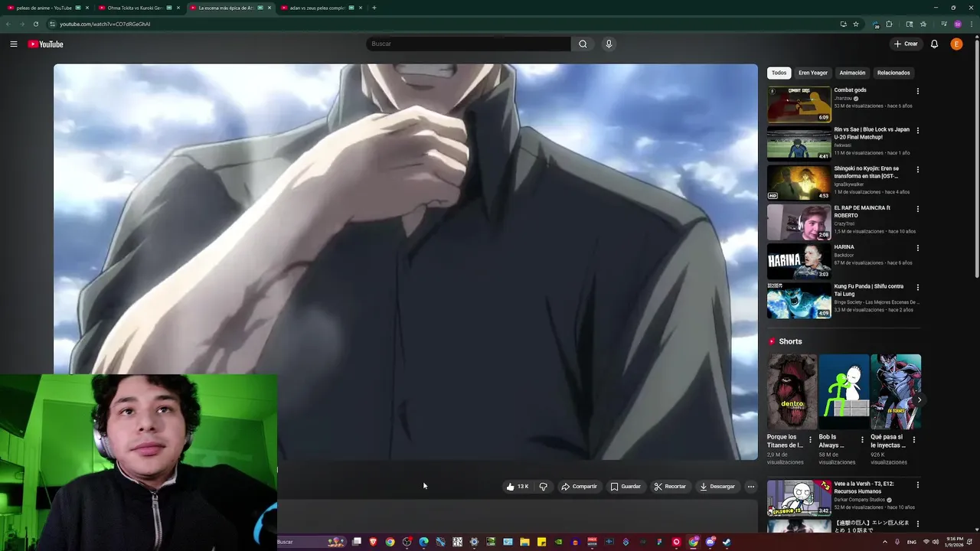
Task: Select the Animación filter chip
Action: [x=852, y=73]
